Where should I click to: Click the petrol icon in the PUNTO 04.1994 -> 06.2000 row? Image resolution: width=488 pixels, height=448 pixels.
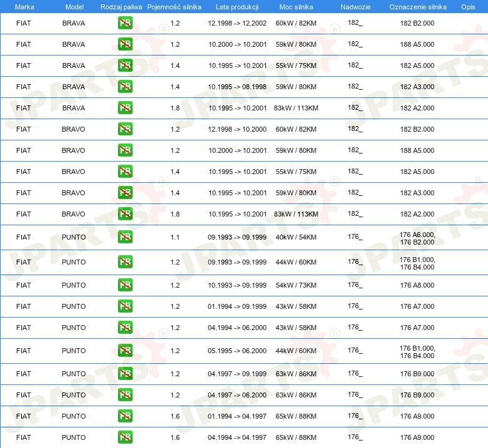click(125, 328)
